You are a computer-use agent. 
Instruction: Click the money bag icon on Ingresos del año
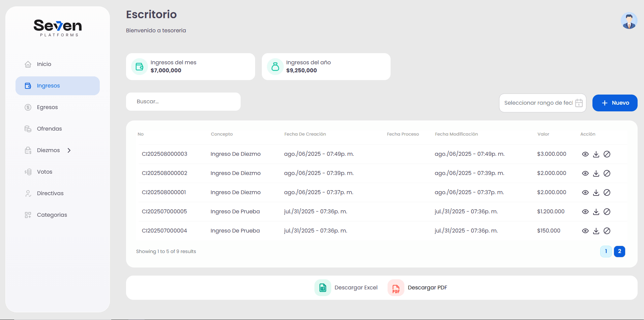275,67
